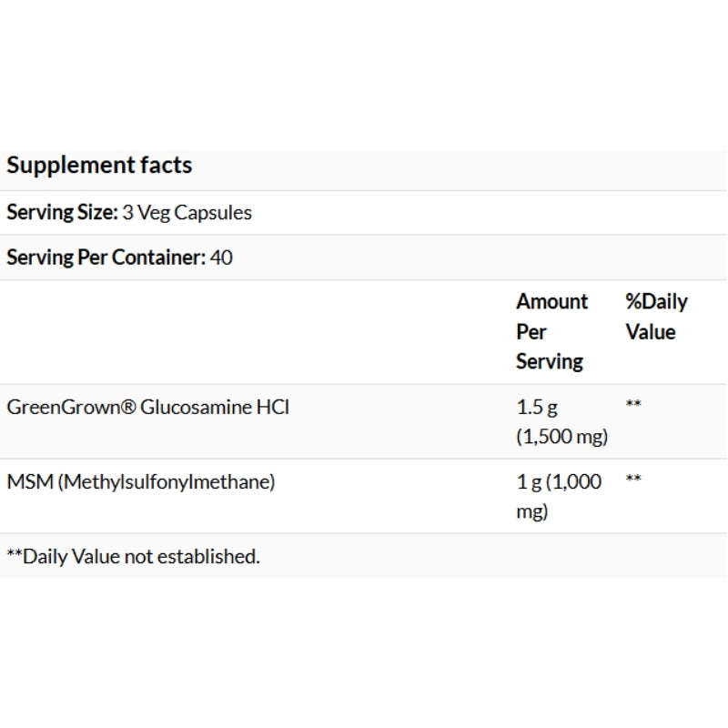Select the Serving Size label
This screenshot has height=728, width=728.
point(62,213)
